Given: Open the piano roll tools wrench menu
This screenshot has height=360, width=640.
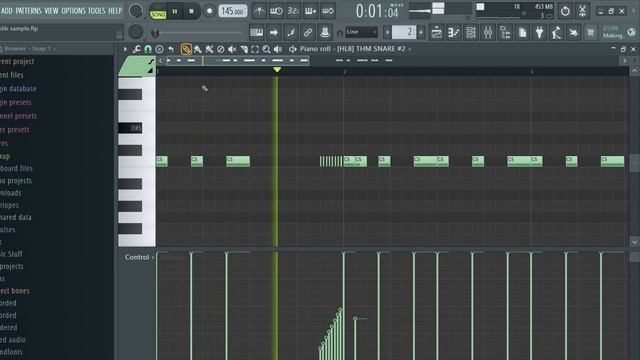Looking at the screenshot, I should click(137, 49).
